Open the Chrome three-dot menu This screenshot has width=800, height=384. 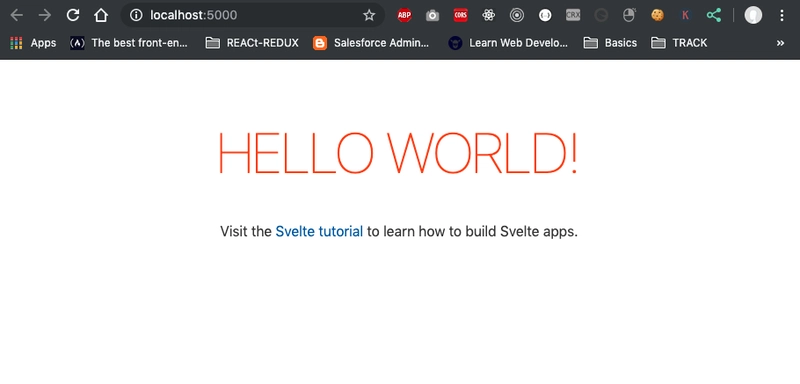coord(782,15)
